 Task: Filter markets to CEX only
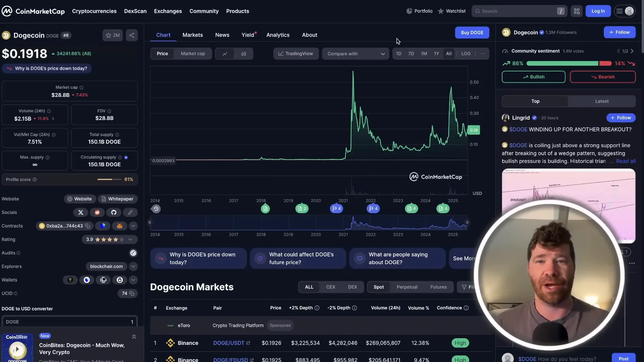pos(331,287)
